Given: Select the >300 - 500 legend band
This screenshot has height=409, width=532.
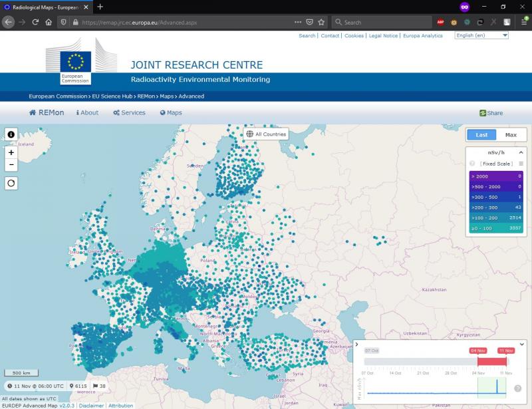Looking at the screenshot, I should [496, 197].
